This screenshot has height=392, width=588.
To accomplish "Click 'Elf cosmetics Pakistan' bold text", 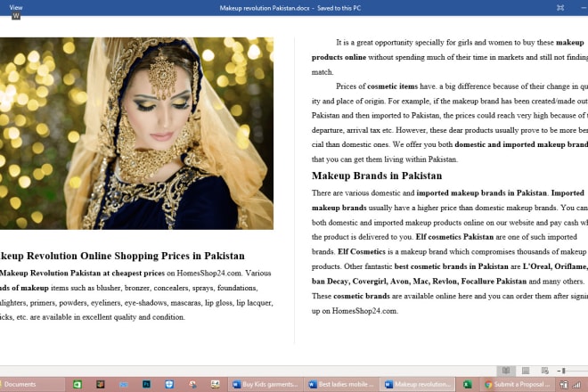I will pos(454,237).
